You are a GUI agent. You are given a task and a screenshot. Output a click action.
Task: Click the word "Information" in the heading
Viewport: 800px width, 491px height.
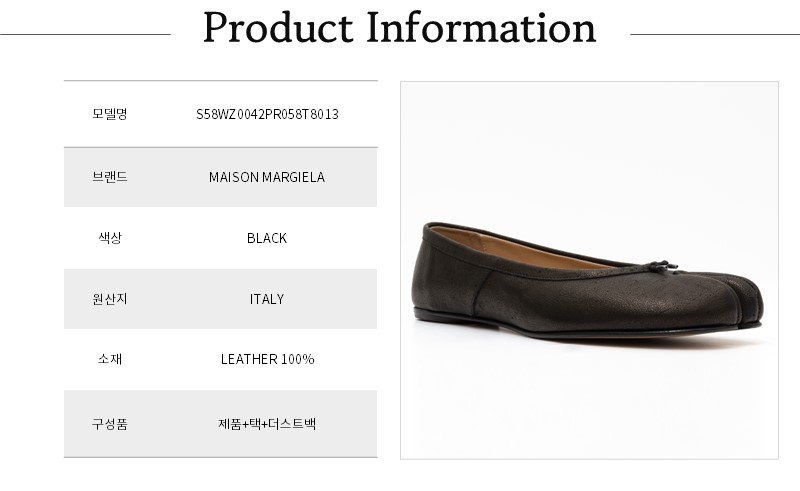pos(481,28)
